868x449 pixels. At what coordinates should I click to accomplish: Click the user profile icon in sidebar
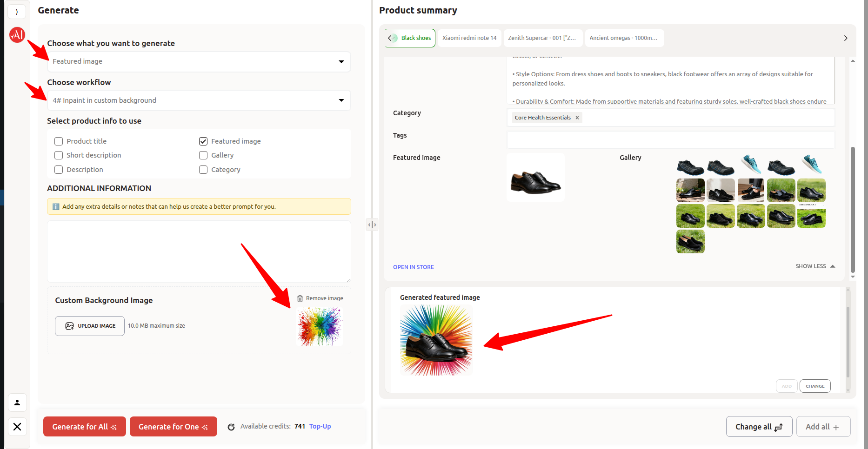coord(17,403)
